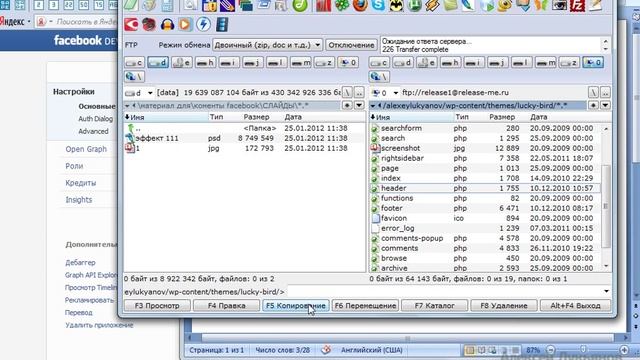The height and width of the screenshot is (360, 640).
Task: Open left panel history list arrow
Action: pos(359,105)
